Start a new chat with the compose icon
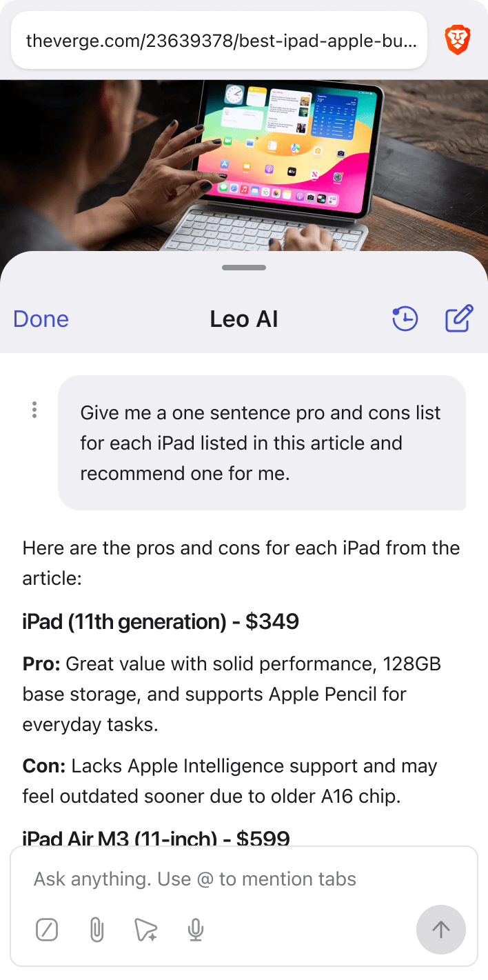488x980 pixels. [x=459, y=319]
